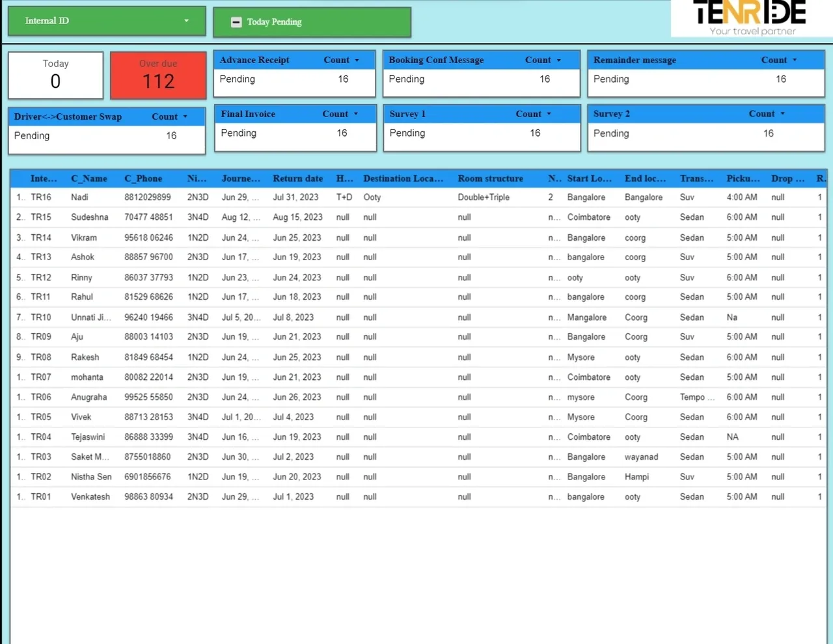Click the Count arrow in Booking Conf Message card

(x=558, y=60)
